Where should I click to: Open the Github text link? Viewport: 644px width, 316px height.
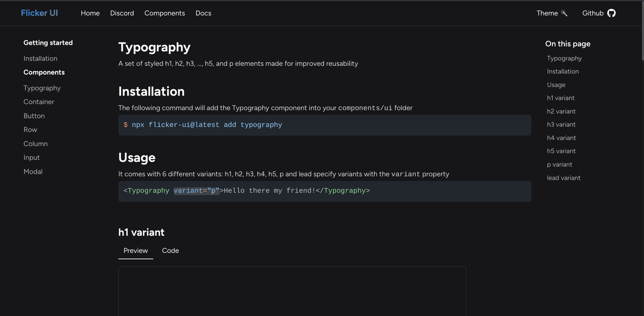[x=593, y=13]
